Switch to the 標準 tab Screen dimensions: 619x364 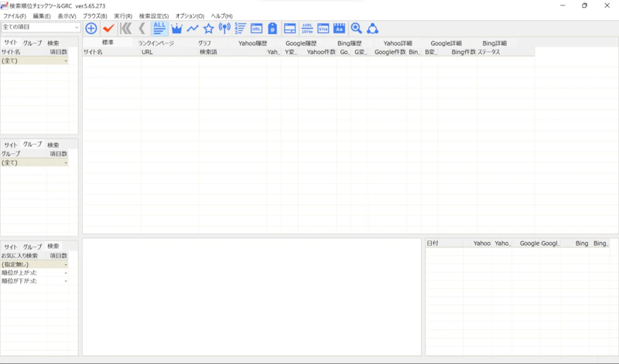tap(108, 43)
